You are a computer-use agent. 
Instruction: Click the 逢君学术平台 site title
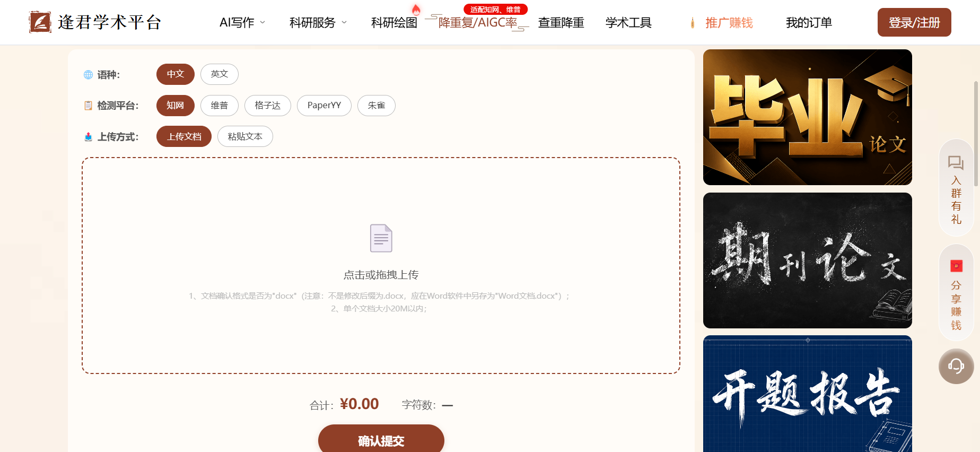(109, 22)
